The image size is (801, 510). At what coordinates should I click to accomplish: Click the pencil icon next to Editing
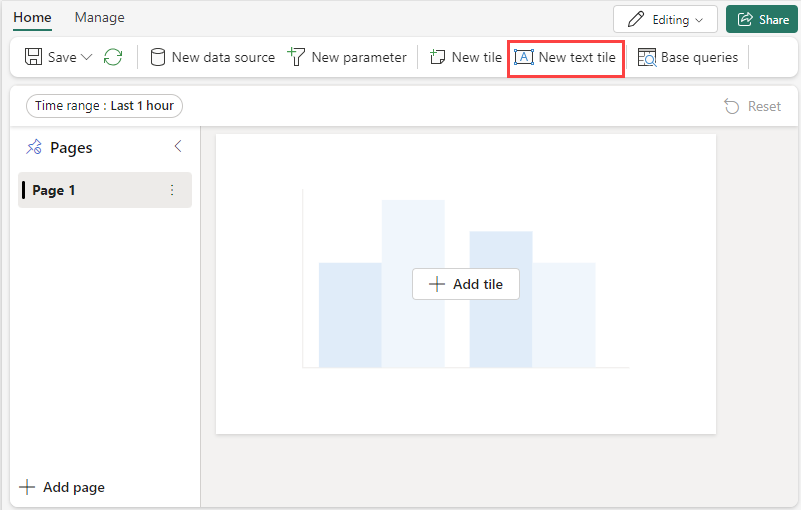635,19
